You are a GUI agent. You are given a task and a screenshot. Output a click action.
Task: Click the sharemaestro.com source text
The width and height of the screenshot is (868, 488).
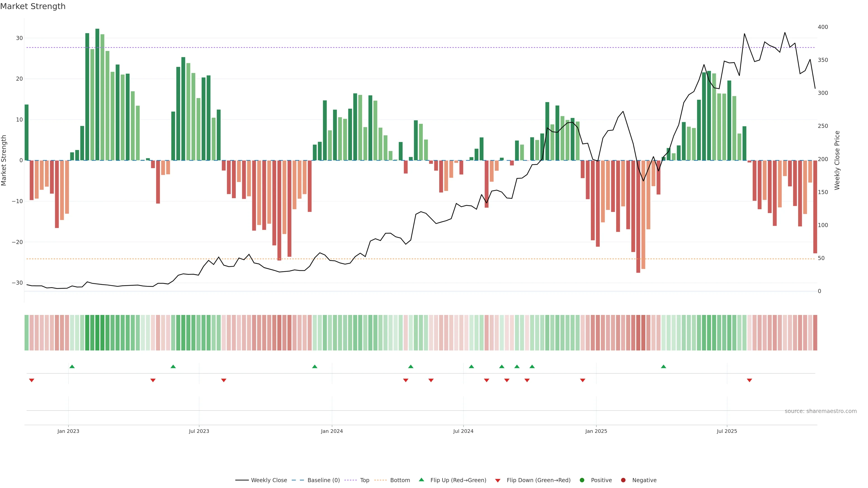point(821,411)
